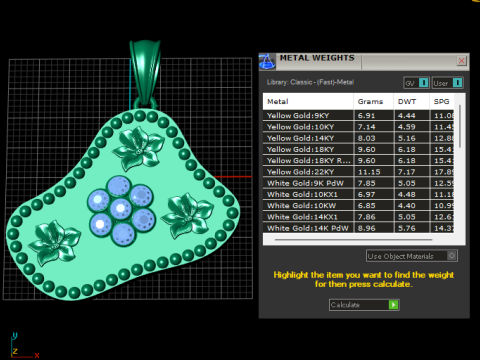Select the White Gold:10KW row
This screenshot has height=360, width=480.
(358, 206)
